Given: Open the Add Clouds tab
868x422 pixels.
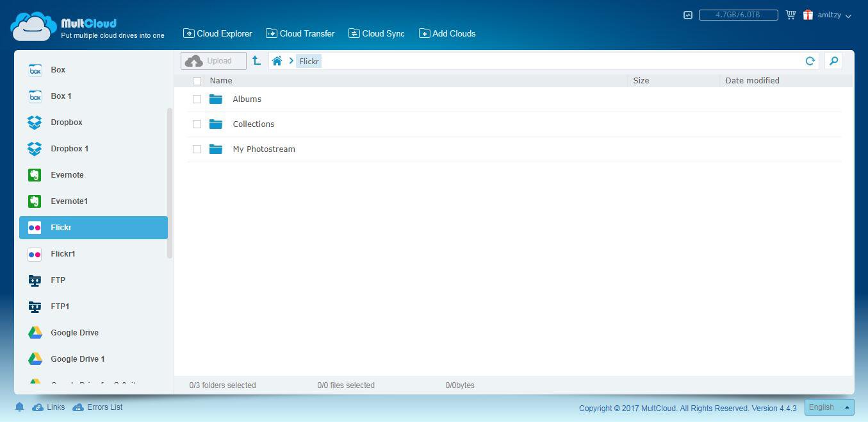Looking at the screenshot, I should coord(447,33).
